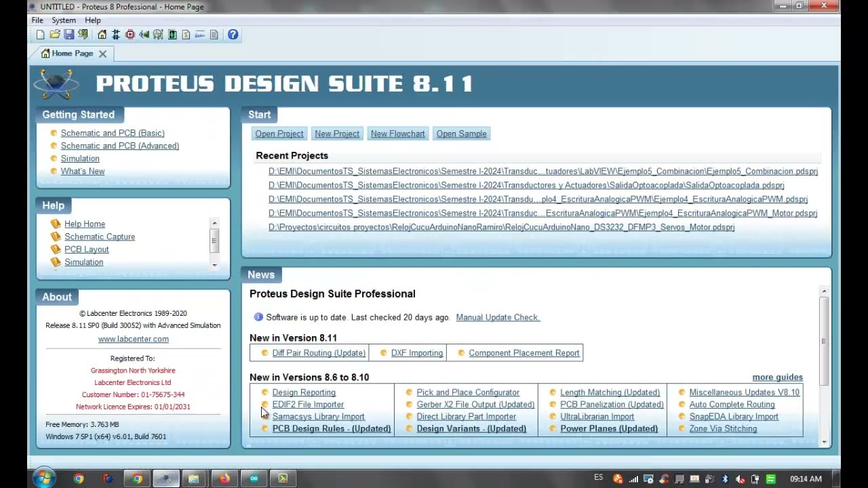868x488 pixels.
Task: Open Length Matching (Updated) guide
Action: click(610, 392)
